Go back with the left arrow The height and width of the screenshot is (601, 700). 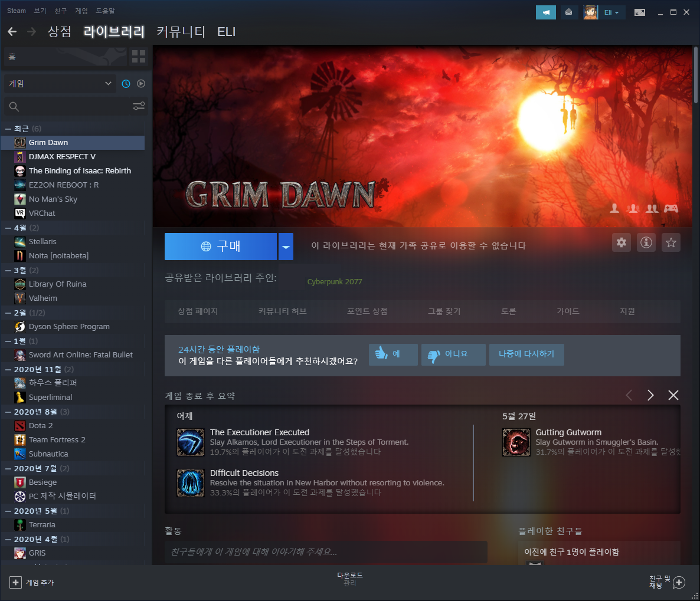tap(12, 32)
